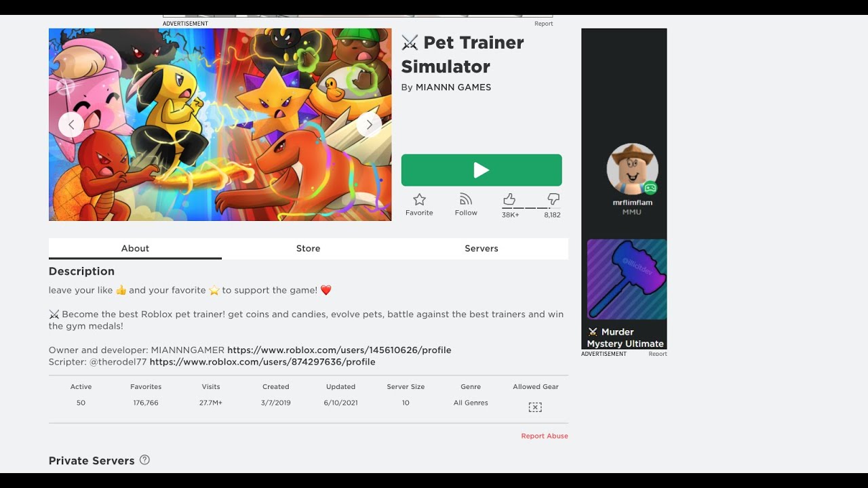Switch to the Servers tab
The height and width of the screenshot is (488, 868).
point(481,249)
